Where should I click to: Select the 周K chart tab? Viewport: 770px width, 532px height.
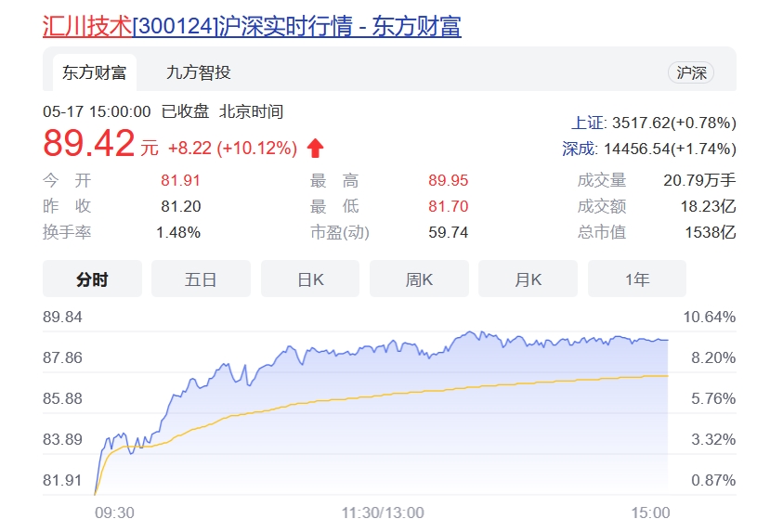pyautogui.click(x=420, y=279)
